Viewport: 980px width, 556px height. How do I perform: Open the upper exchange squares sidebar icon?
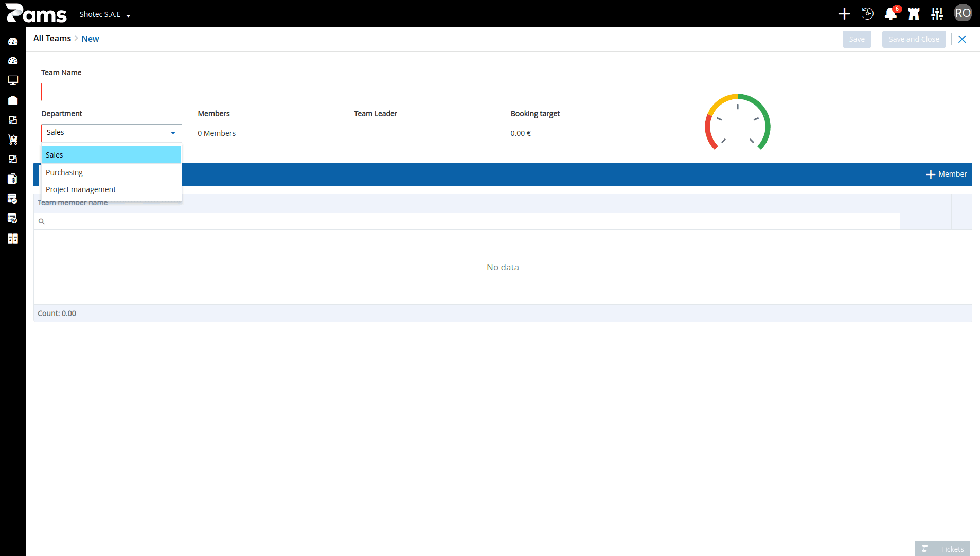click(13, 120)
